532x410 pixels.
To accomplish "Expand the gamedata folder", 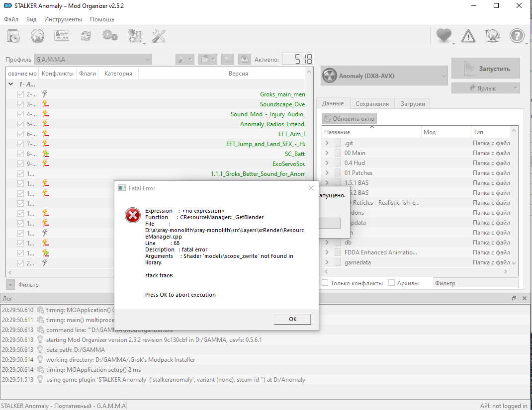I will pyautogui.click(x=327, y=262).
